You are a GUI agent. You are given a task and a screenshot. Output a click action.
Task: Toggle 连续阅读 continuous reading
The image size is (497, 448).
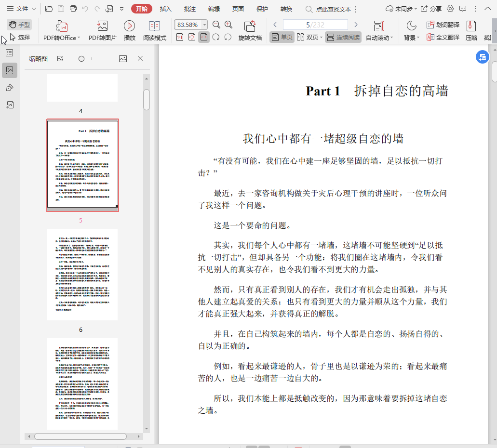tap(343, 37)
